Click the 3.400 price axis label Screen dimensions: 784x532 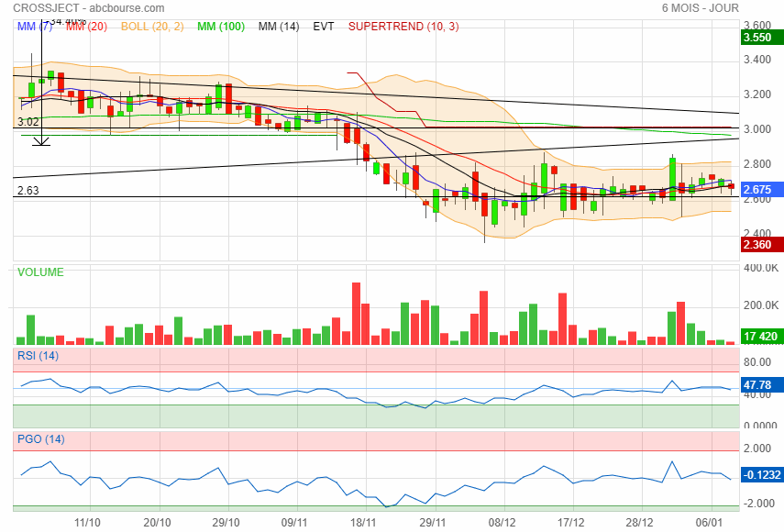pos(757,60)
